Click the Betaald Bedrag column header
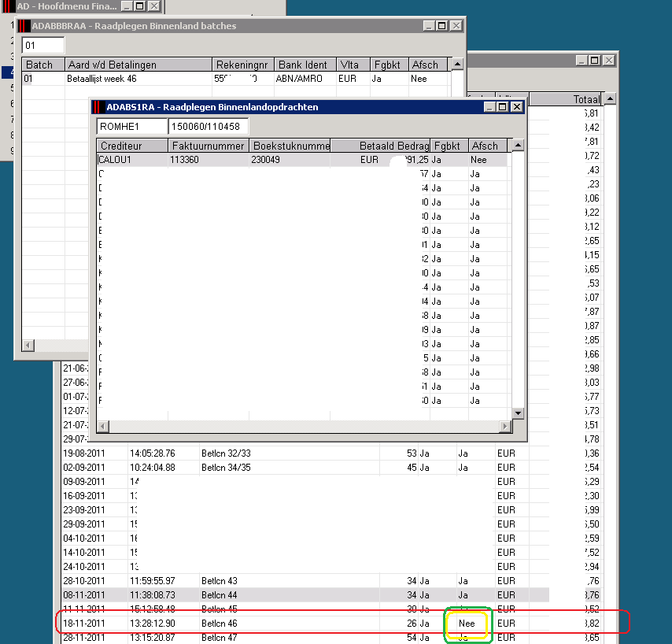This screenshot has height=644, width=672. (x=381, y=146)
